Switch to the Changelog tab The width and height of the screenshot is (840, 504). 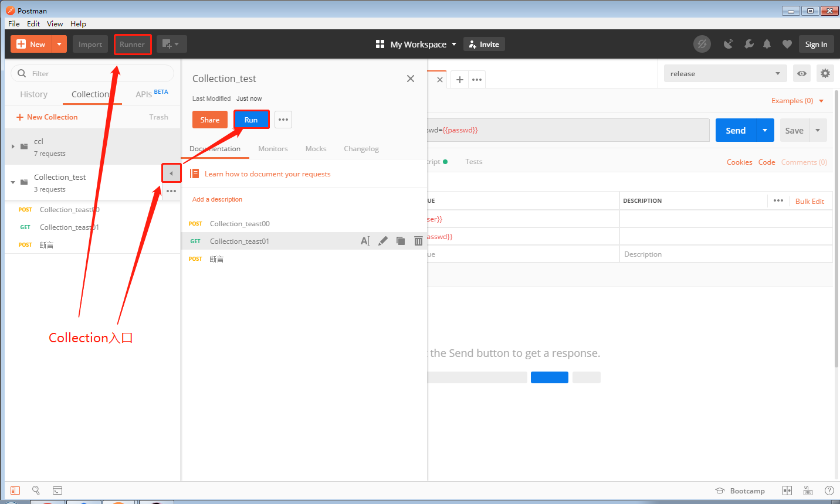(361, 149)
